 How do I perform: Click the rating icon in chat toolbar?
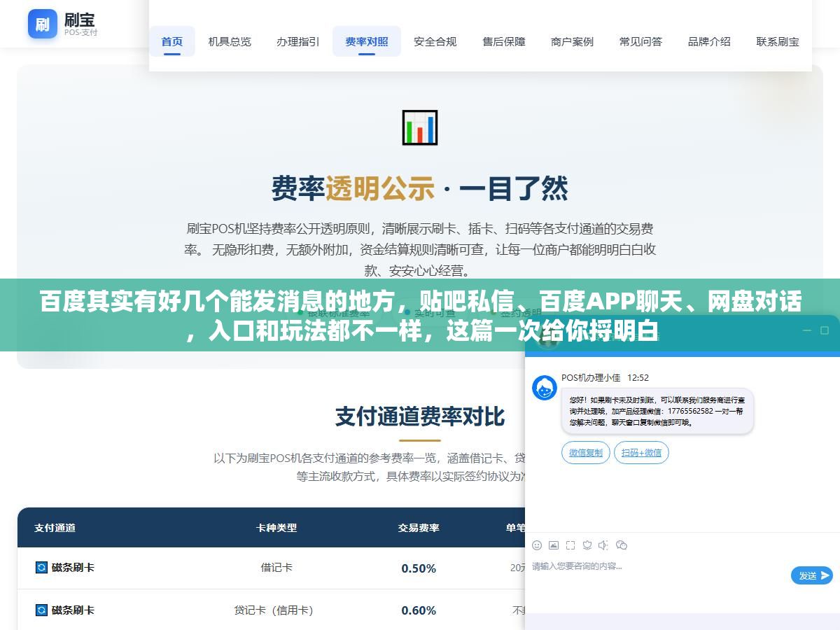click(587, 545)
